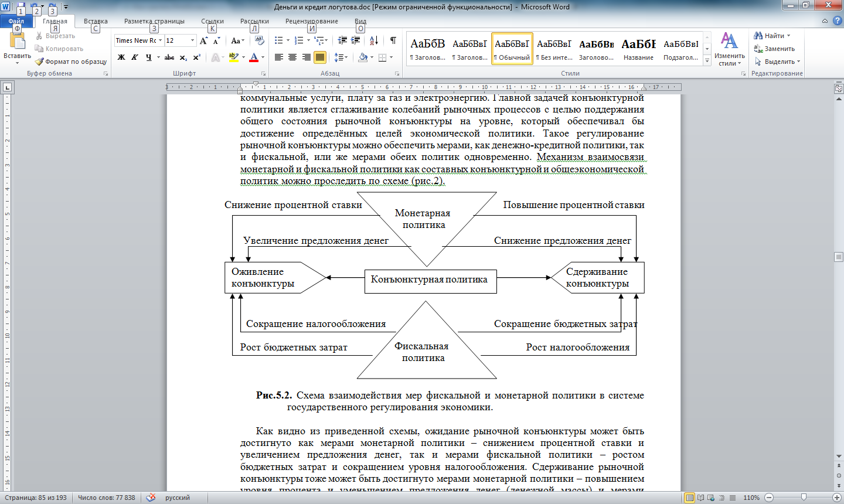
Task: Toggle Center alignment
Action: point(292,57)
